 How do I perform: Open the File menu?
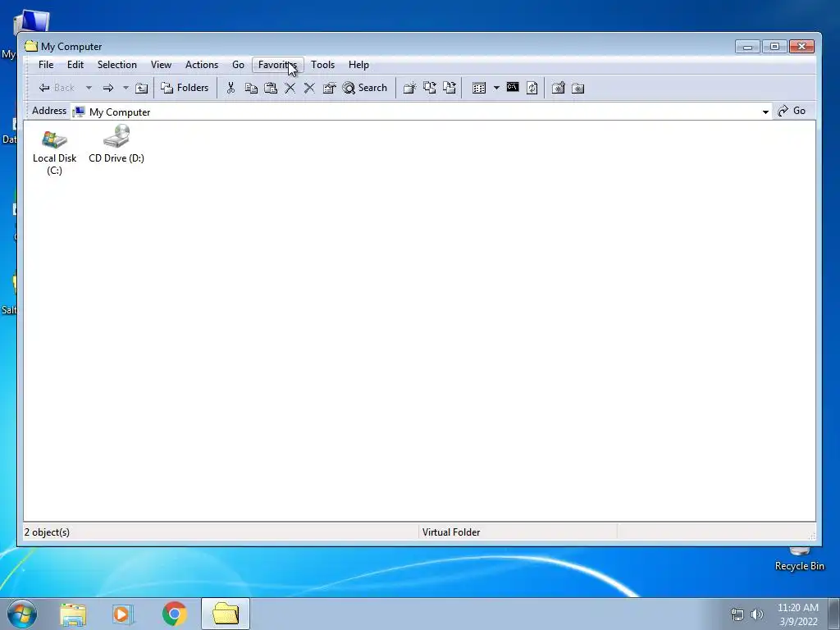(46, 65)
